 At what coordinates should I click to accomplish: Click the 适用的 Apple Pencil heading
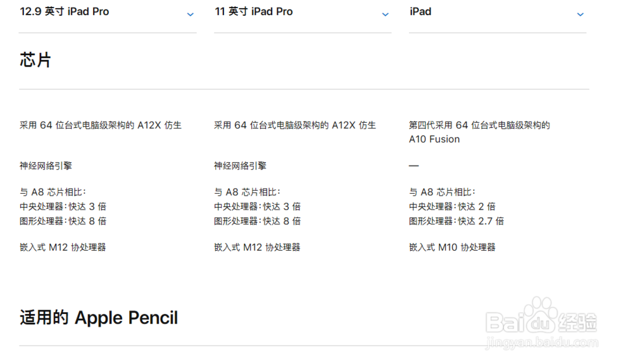(x=99, y=318)
